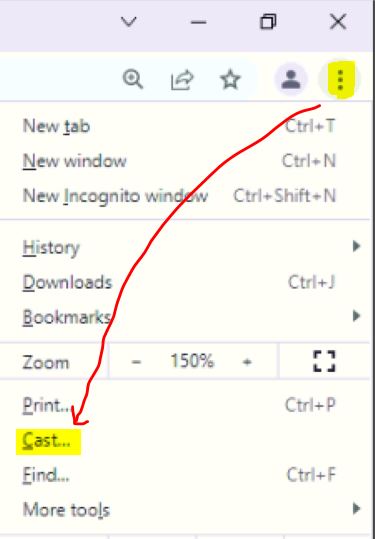Image resolution: width=375 pixels, height=539 pixels.
Task: Choose New window menu entry
Action: [x=185, y=161]
